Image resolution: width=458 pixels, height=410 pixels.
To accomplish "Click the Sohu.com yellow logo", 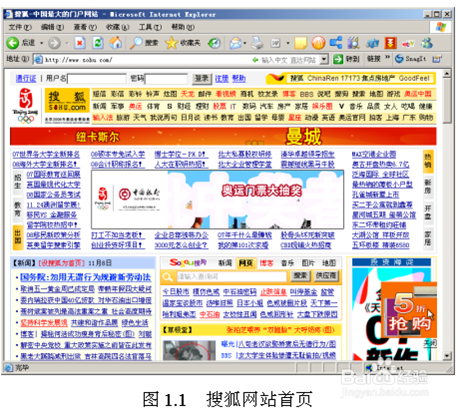I will tap(67, 100).
